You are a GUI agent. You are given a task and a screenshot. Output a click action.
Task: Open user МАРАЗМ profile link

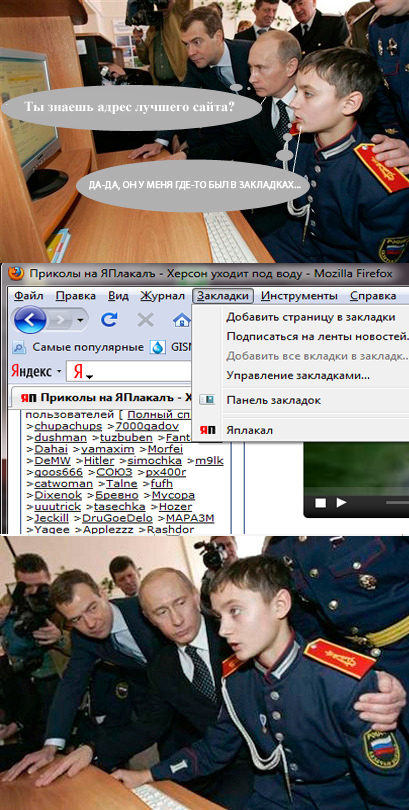(x=190, y=518)
